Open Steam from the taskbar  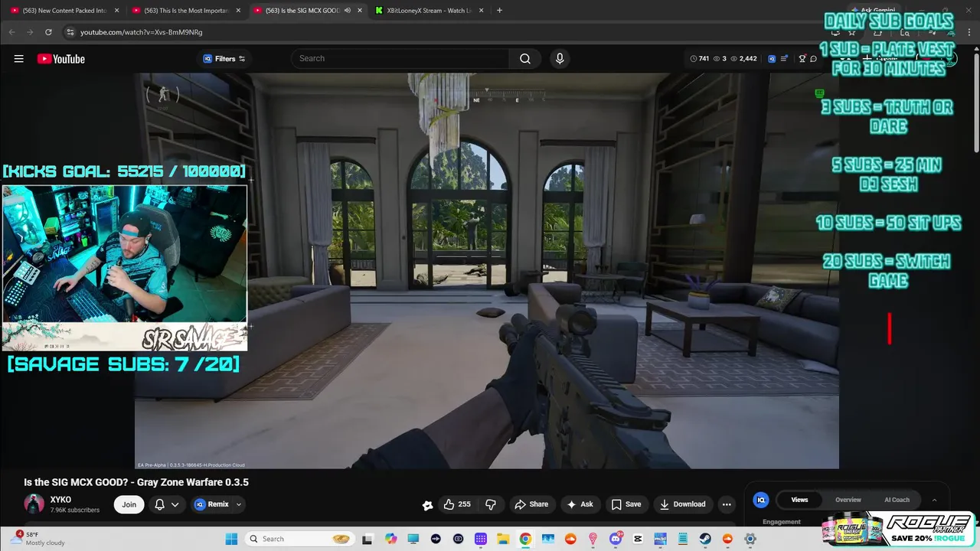point(705,539)
